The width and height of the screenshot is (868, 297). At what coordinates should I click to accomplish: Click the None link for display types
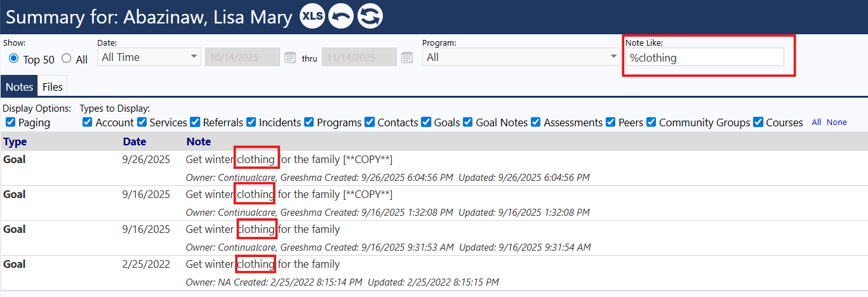pos(837,122)
